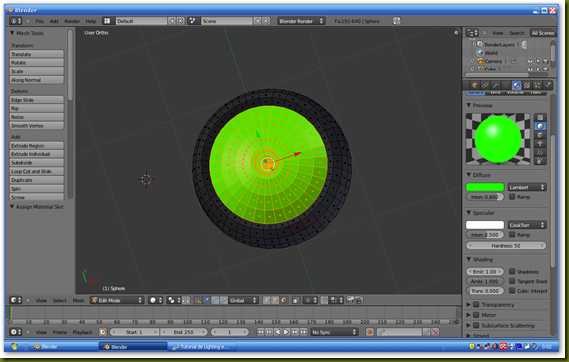Set material preview to flat plane
The width and height of the screenshot is (569, 362).
[540, 117]
